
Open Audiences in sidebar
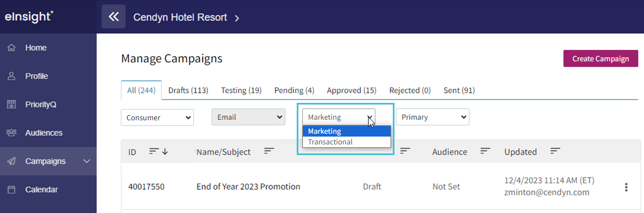pyautogui.click(x=48, y=133)
